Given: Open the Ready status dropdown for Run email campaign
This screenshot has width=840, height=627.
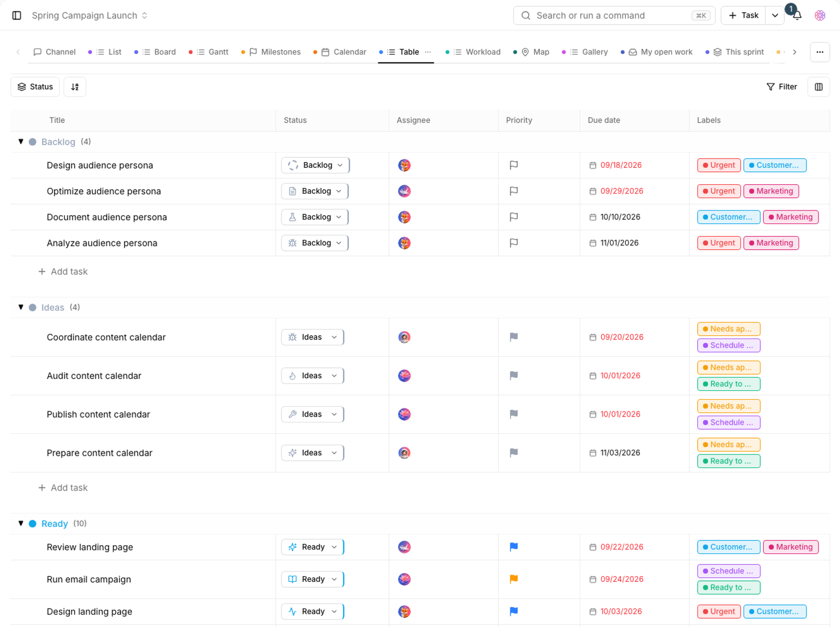Looking at the screenshot, I should tap(312, 579).
